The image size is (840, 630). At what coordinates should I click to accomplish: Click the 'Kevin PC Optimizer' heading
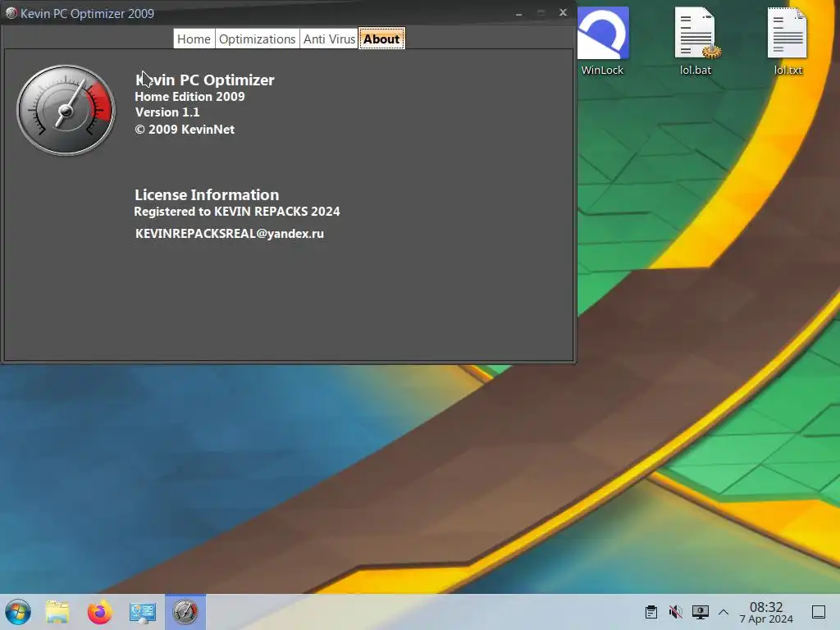tap(204, 80)
